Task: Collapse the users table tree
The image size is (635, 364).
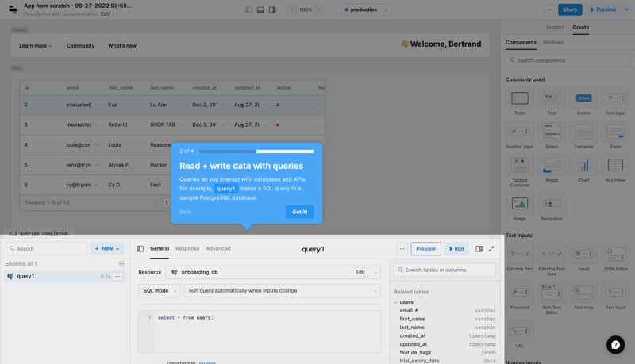Action: coord(396,302)
